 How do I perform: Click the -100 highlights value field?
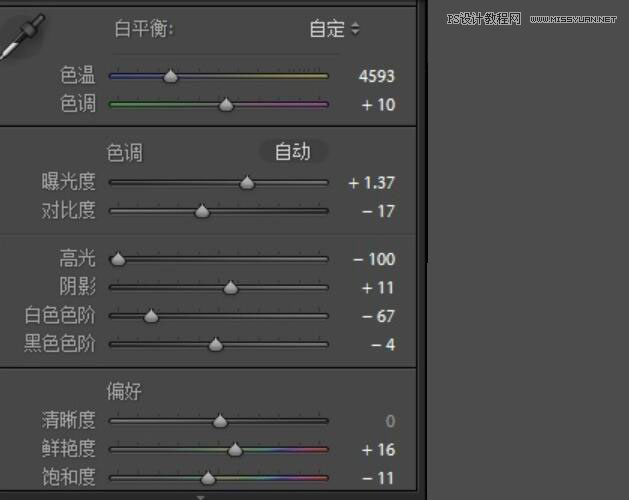374,260
